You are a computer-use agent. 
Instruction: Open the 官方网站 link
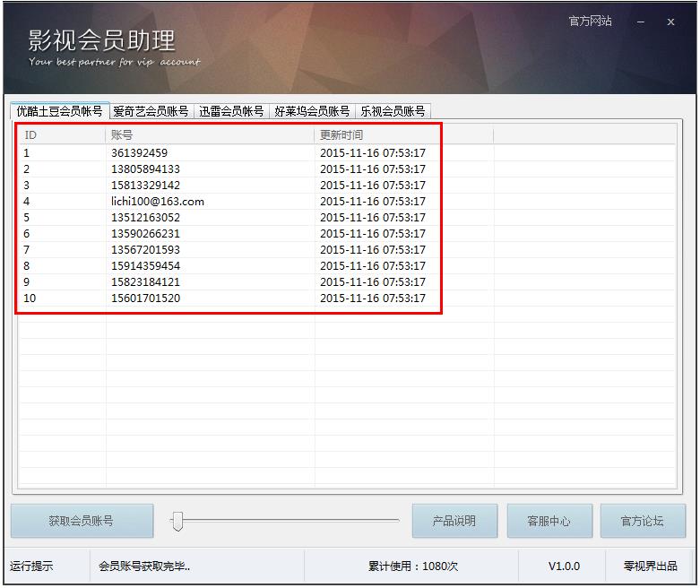pos(590,21)
